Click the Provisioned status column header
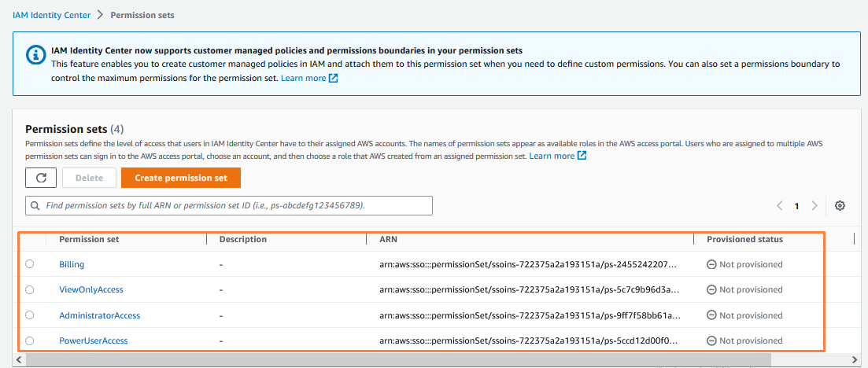 click(744, 239)
